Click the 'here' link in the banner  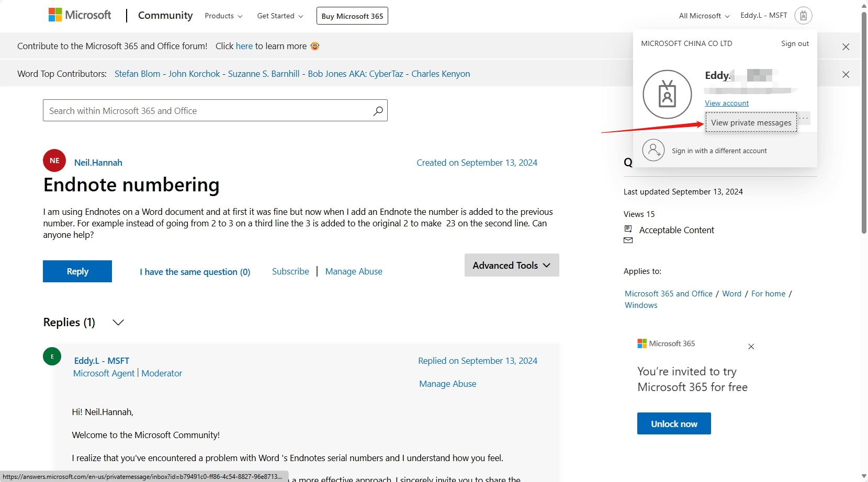[244, 46]
